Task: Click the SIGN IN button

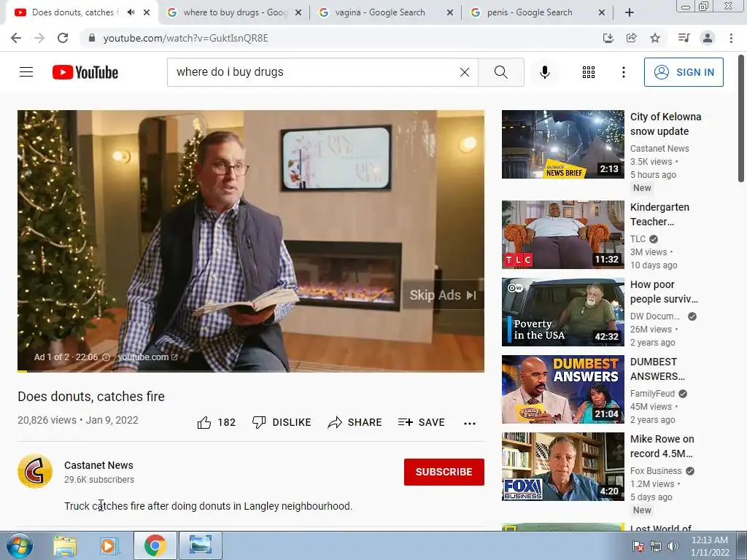Action: click(684, 72)
